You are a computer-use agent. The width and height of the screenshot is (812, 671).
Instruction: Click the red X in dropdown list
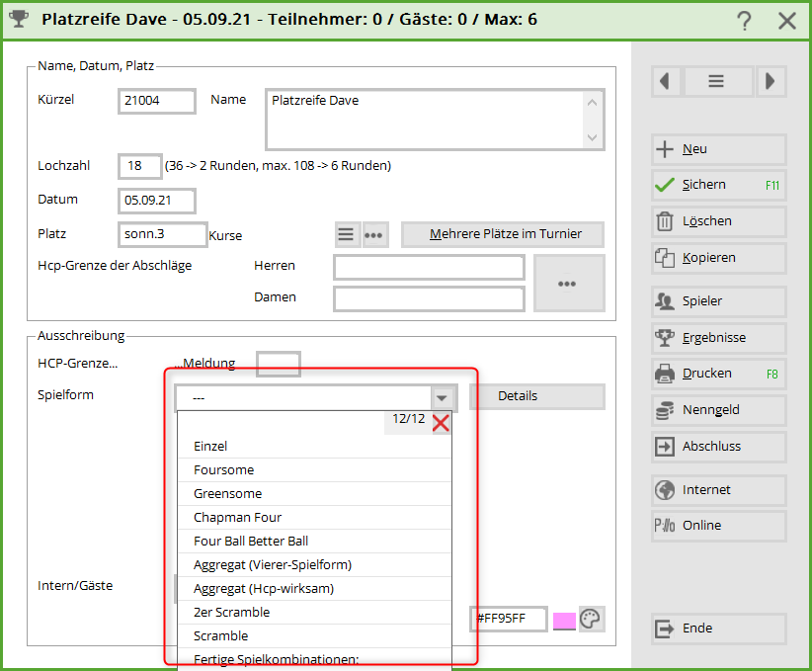(441, 423)
